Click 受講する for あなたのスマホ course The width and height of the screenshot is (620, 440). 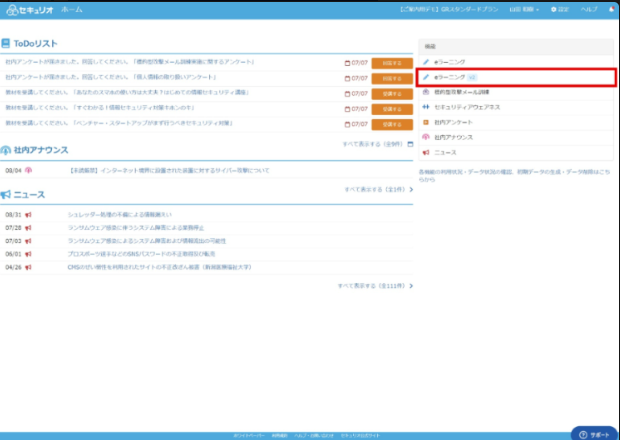point(392,94)
